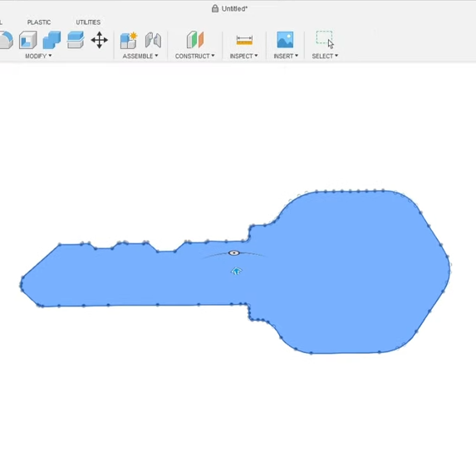Viewport: 476px width, 476px height.
Task: Open the INSERT dropdown menu
Action: [x=286, y=56]
